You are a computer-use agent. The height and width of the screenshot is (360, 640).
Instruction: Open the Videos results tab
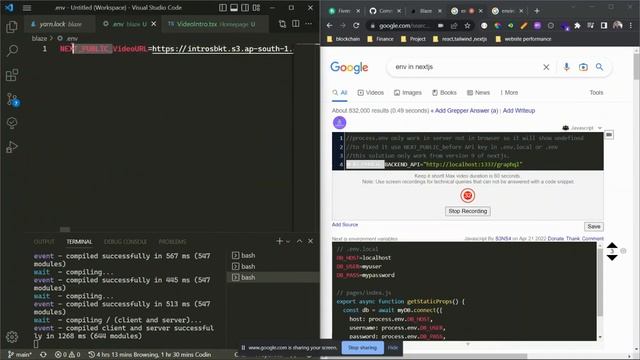[371, 93]
